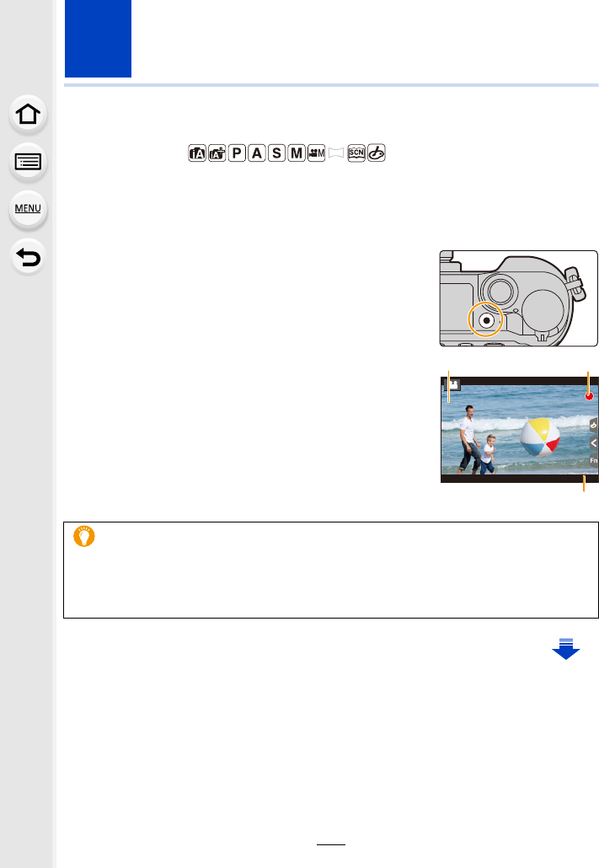The width and height of the screenshot is (599, 868).
Task: Click the Home icon in sidebar
Action: coord(28,115)
